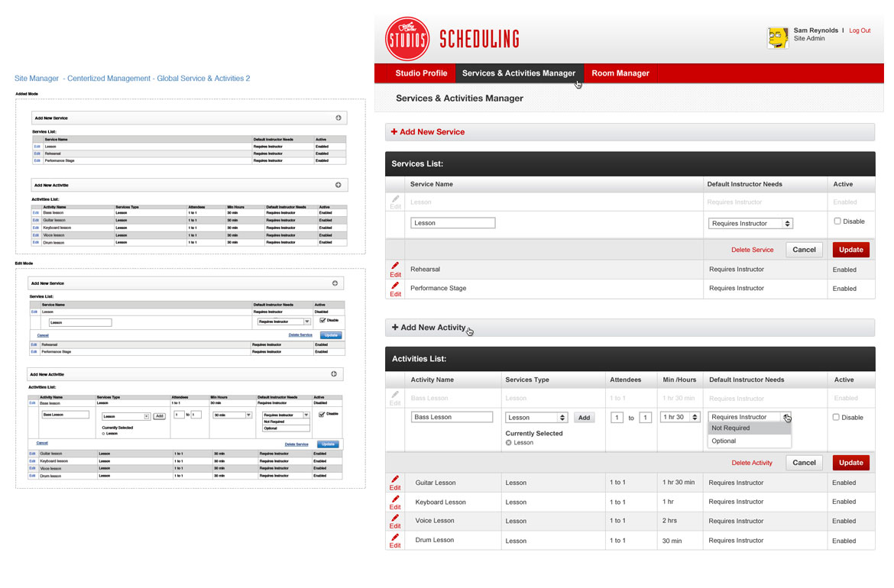The width and height of the screenshot is (894, 588).
Task: Click the blue Update button in wireframe Services List
Action: [x=331, y=335]
